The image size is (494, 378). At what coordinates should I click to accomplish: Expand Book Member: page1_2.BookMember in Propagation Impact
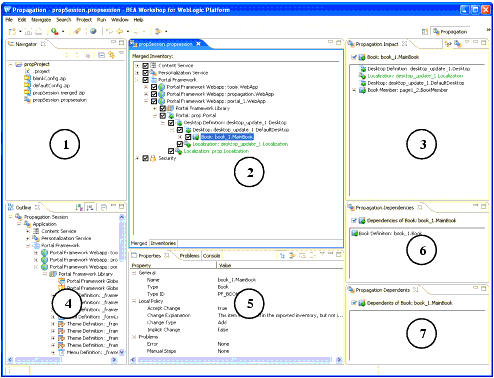(354, 90)
